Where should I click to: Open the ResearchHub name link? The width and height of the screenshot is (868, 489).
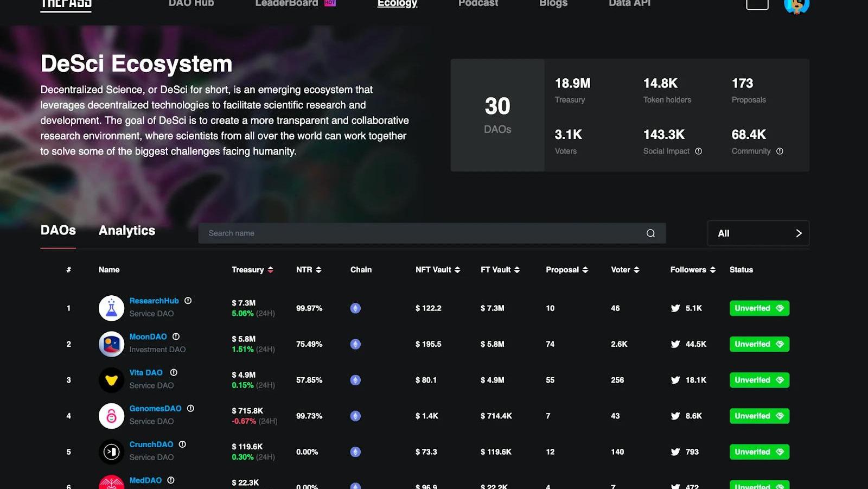pos(154,301)
